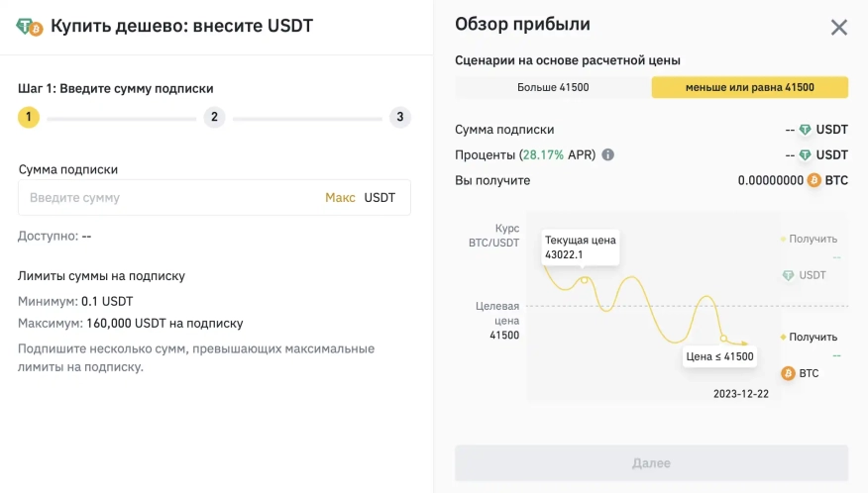The width and height of the screenshot is (868, 493).
Task: Click the USDT/BTC dual-coin icon in header
Action: [30, 27]
